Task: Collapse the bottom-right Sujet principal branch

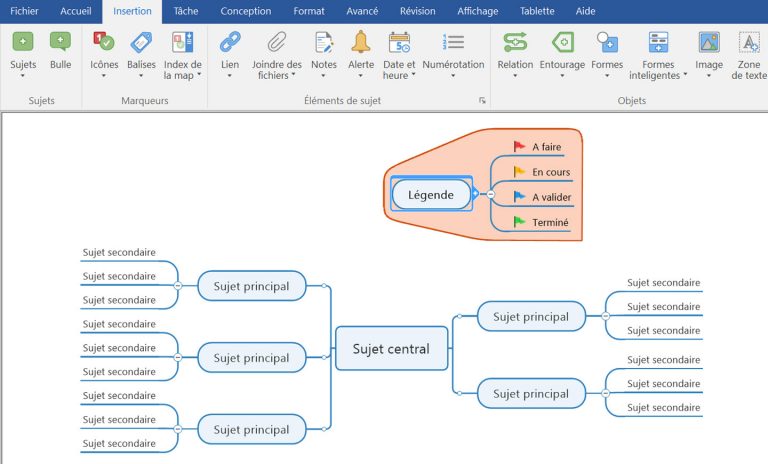Action: point(605,393)
